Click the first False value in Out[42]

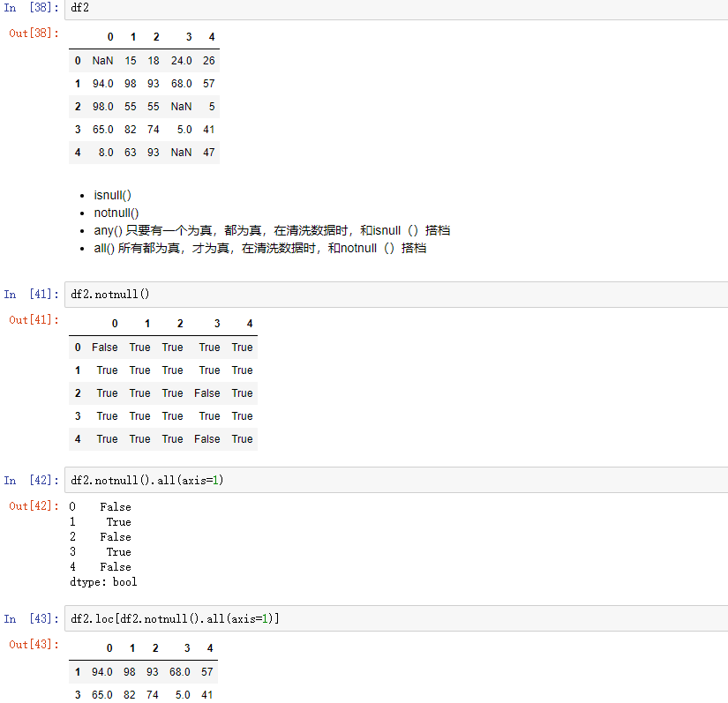tap(116, 506)
